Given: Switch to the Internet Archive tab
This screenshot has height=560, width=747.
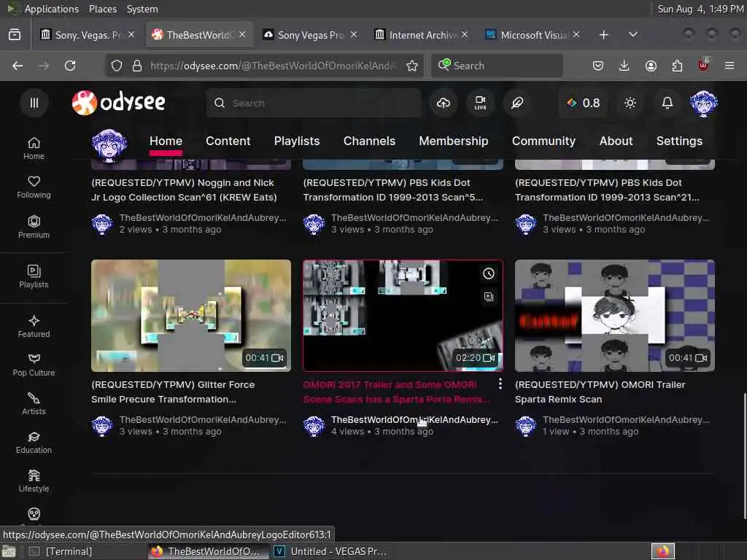Looking at the screenshot, I should (x=421, y=35).
